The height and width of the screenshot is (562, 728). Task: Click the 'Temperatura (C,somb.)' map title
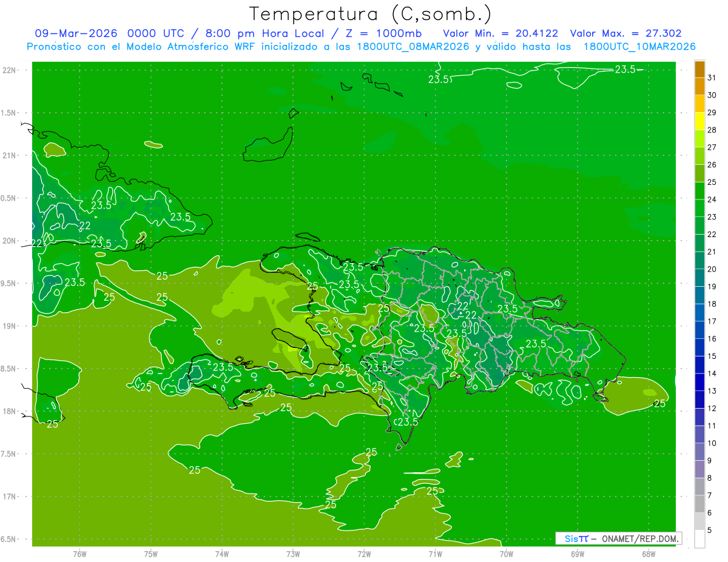(370, 15)
